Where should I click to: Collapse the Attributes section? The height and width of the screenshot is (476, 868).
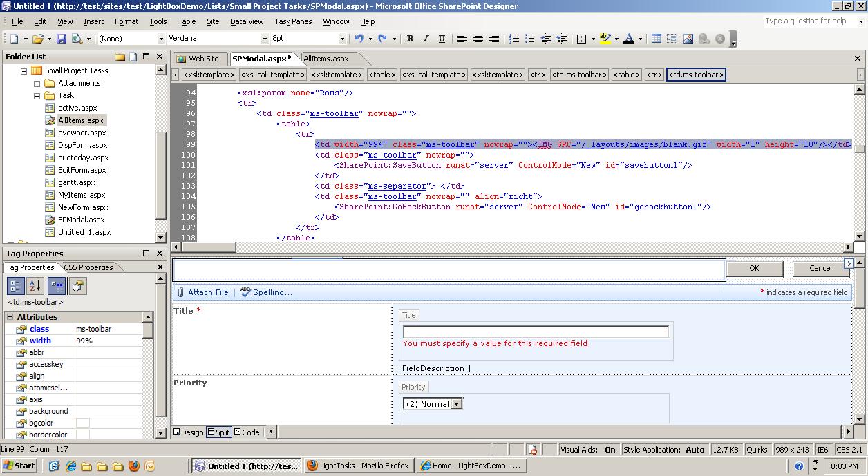click(x=10, y=317)
